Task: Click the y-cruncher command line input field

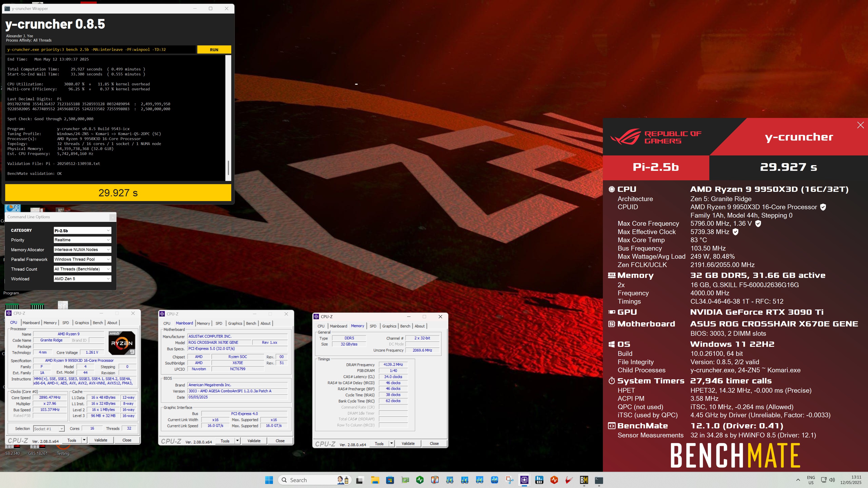Action: pyautogui.click(x=100, y=49)
